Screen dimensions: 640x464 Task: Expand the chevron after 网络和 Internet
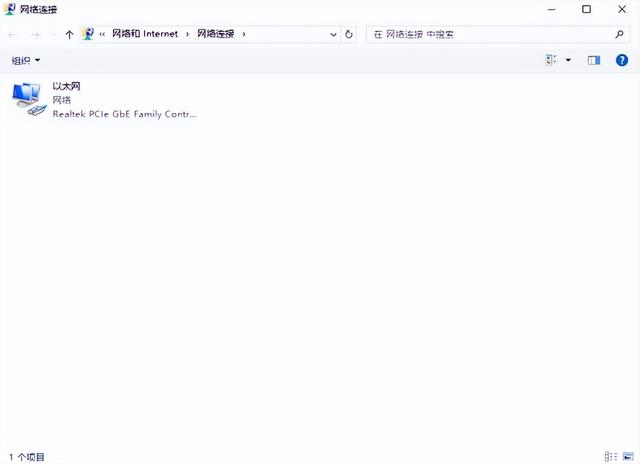pyautogui.click(x=187, y=34)
